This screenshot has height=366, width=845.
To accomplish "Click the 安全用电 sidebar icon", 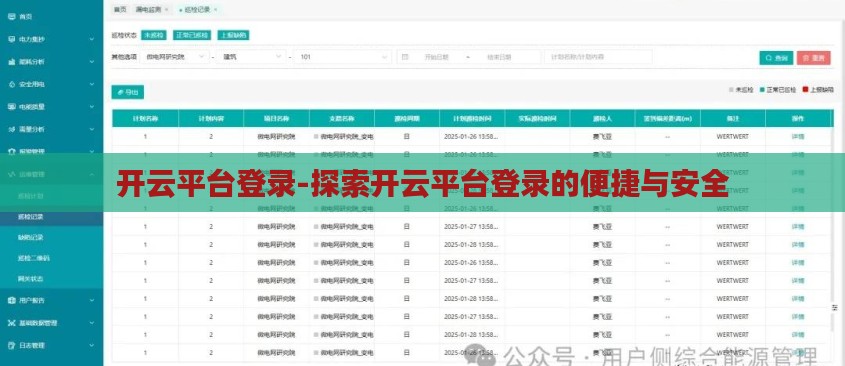I will click(11, 85).
